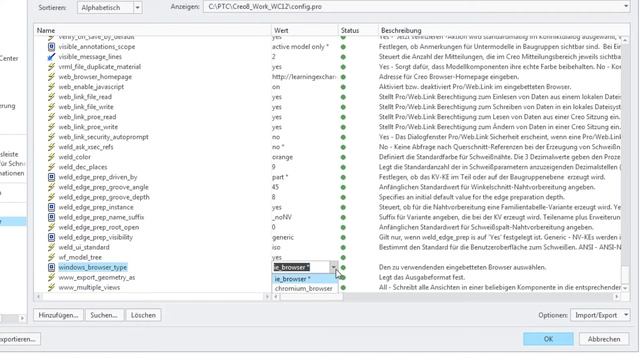
Task: Select the www_multiple_views option name
Action: pyautogui.click(x=89, y=287)
